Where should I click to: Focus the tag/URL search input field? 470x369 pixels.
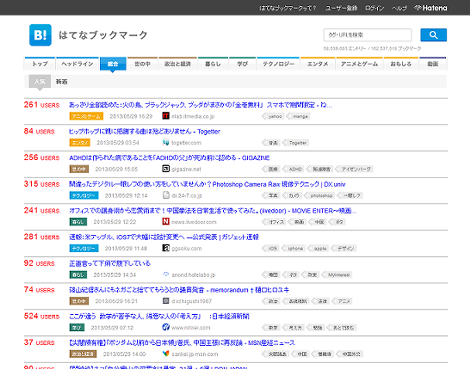[x=367, y=35]
